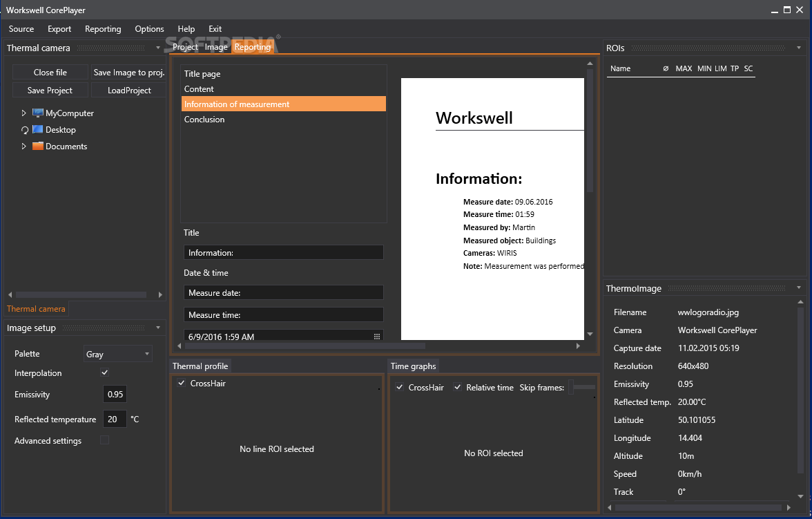
Task: Click the diameter (ø) column header in ROIs
Action: 666,68
